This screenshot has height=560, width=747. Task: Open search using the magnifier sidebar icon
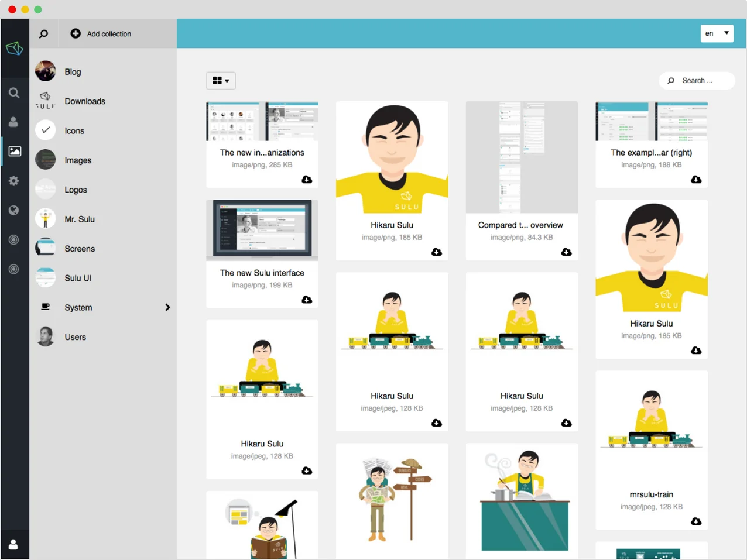pos(14,92)
